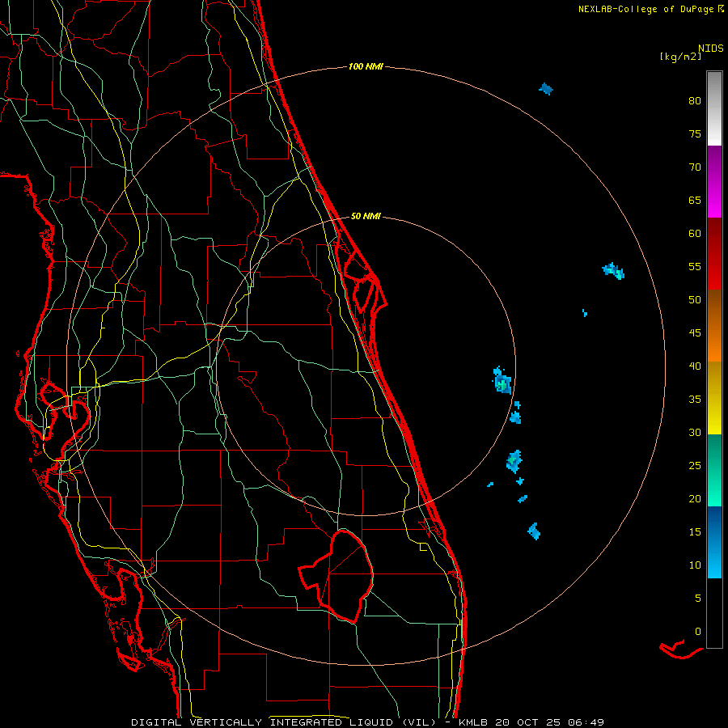Click the blue legend color band
Viewport: 728px width, 728px height.
tap(714, 542)
